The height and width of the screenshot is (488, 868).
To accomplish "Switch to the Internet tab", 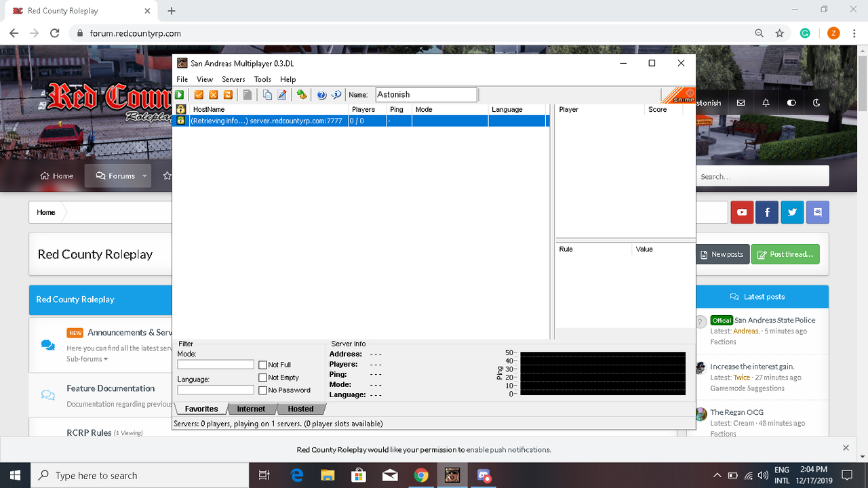I will 251,409.
